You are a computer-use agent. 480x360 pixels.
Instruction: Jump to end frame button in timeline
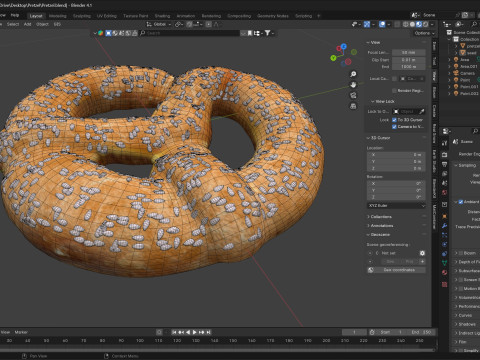[x=208, y=332]
